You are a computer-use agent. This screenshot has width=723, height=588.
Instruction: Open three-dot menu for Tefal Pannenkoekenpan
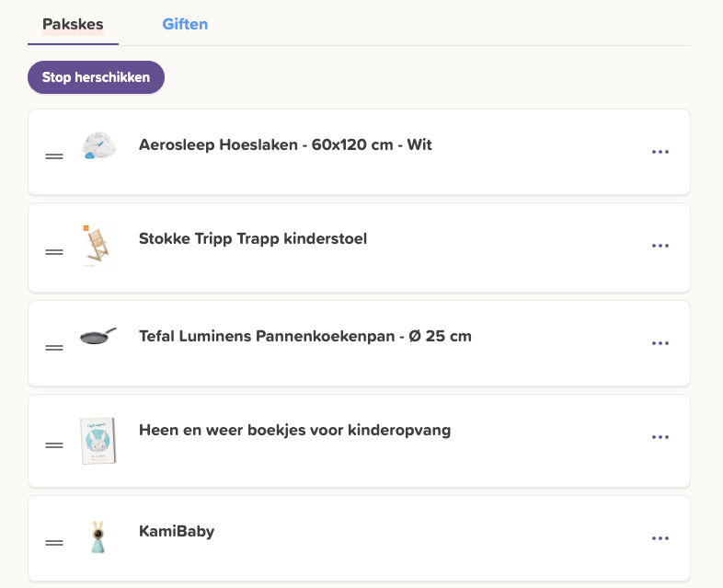660,343
